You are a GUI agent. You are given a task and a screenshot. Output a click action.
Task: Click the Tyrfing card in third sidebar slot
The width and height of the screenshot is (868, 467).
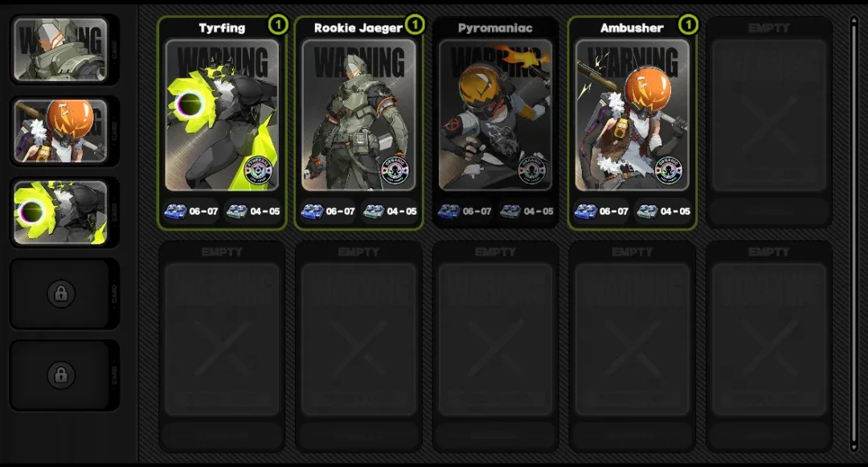61,212
